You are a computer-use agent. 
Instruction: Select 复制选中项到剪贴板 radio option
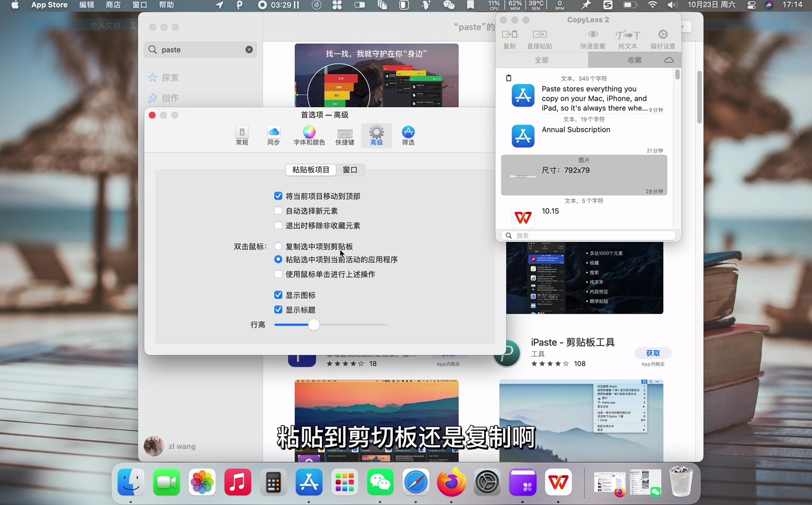tap(278, 246)
